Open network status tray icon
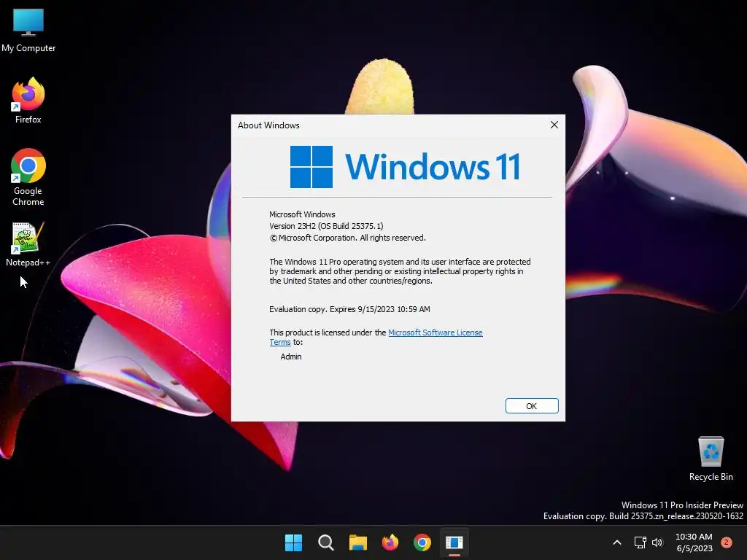This screenshot has width=747, height=560. pyautogui.click(x=640, y=542)
